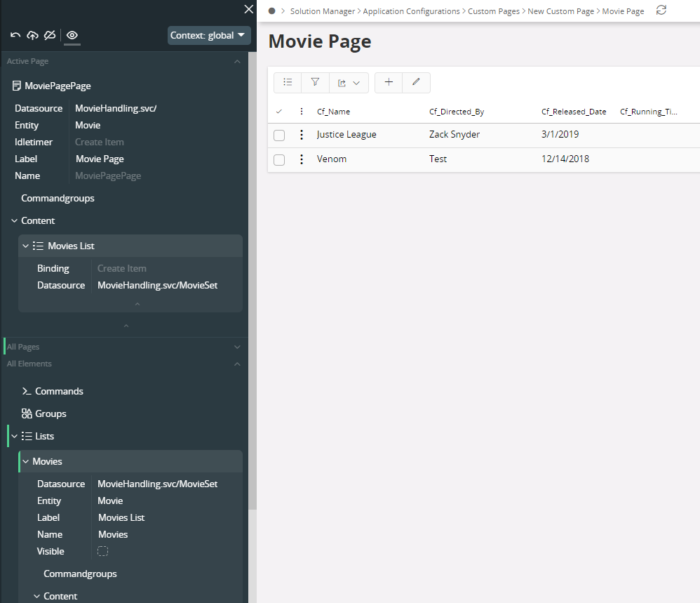Click Solution Manager breadcrumb link
Screen dimensions: 700x603
coord(323,11)
